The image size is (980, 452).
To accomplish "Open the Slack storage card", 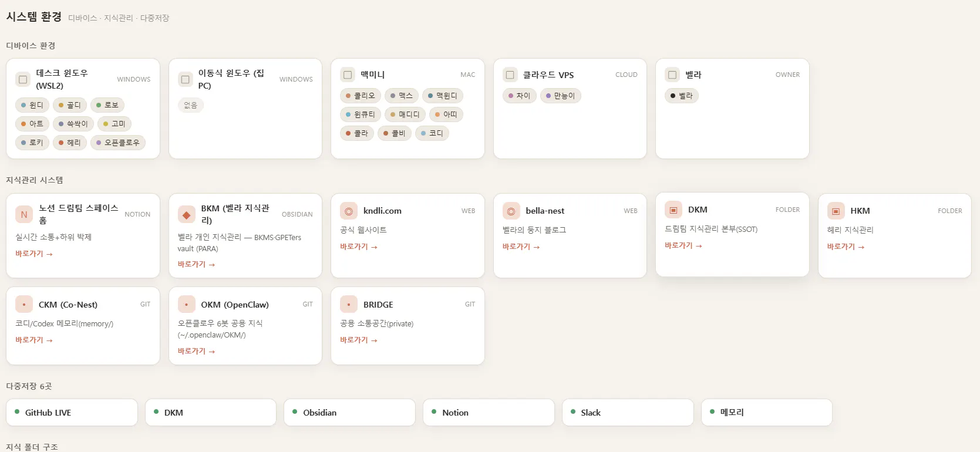I will pos(628,413).
